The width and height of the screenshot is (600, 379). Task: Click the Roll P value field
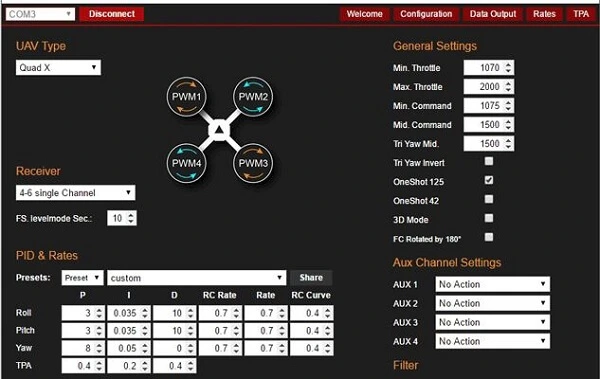83,313
